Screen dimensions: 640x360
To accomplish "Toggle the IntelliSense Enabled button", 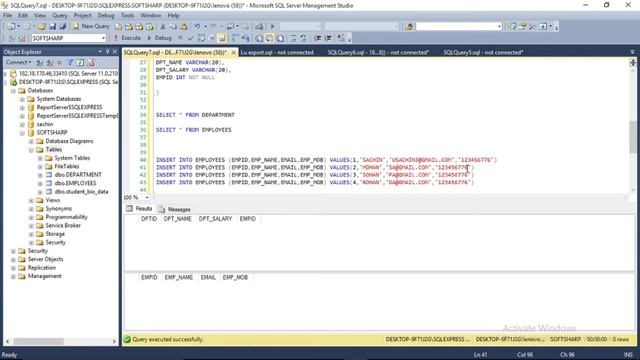I will click(222, 38).
